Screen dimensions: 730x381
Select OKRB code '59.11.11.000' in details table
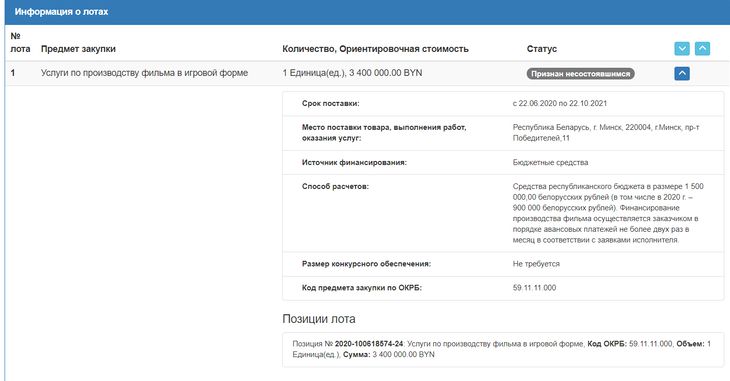tap(534, 288)
